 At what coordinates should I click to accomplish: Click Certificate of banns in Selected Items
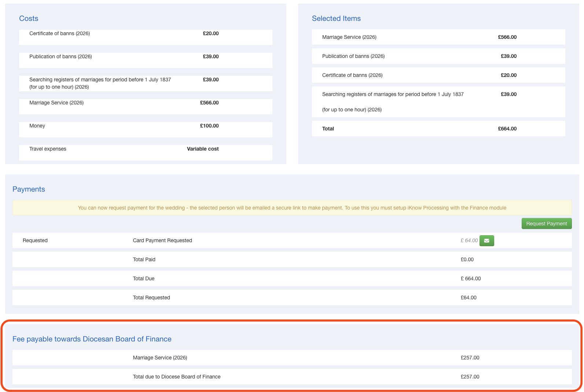coord(438,75)
